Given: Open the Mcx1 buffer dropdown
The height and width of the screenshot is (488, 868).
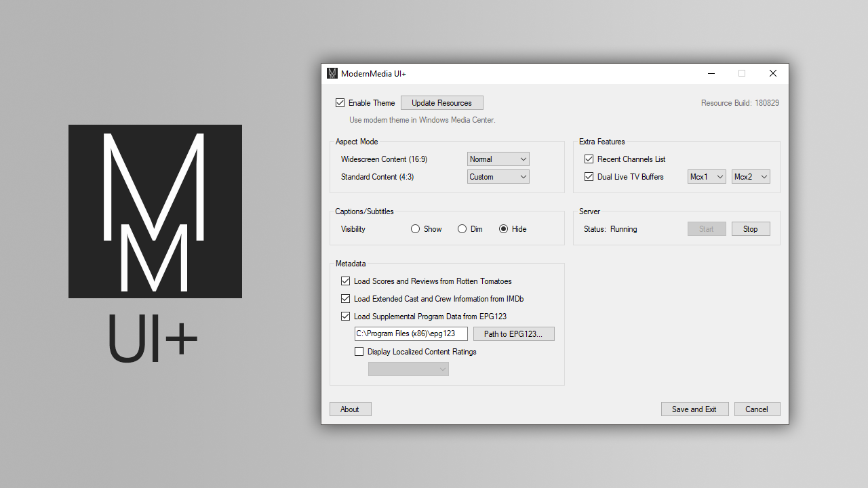Looking at the screenshot, I should 707,177.
